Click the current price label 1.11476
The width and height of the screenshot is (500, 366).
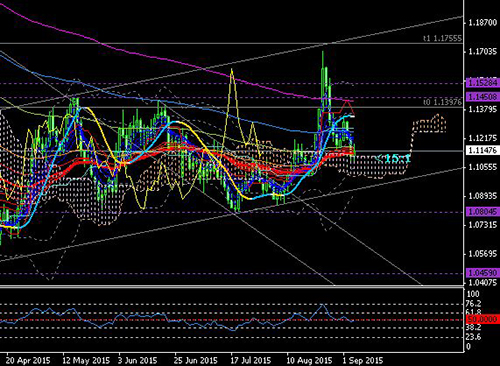[483, 150]
